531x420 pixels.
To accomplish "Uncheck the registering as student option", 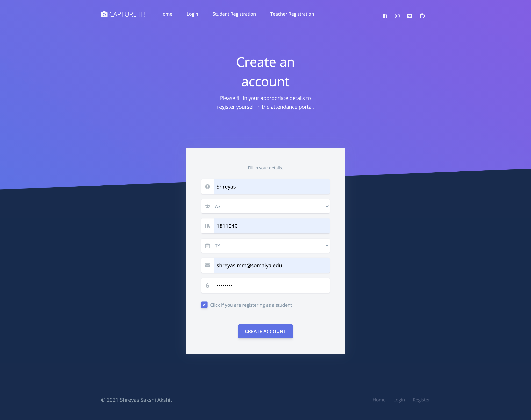I will point(204,305).
